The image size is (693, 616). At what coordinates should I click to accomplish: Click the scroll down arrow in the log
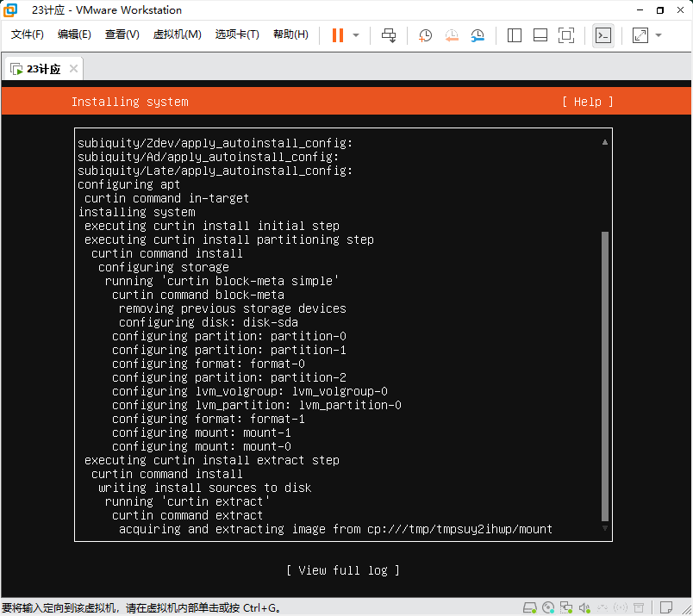pos(604,528)
